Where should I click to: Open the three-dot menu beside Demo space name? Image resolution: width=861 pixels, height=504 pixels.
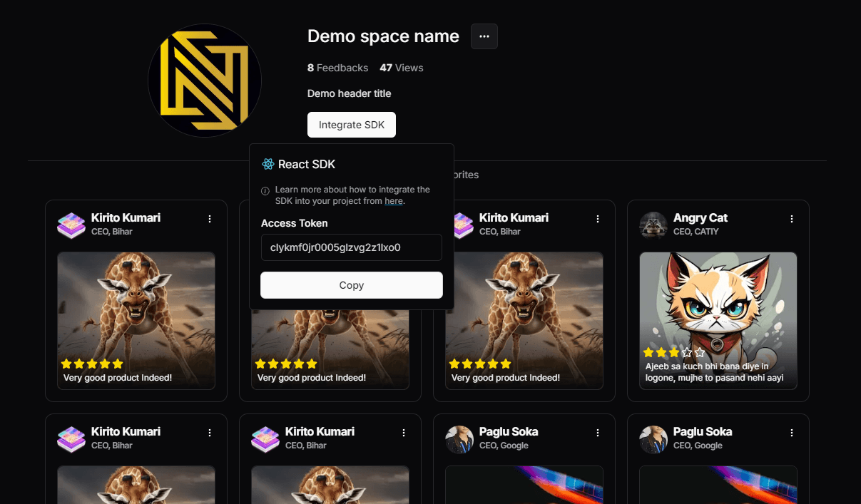pos(484,36)
